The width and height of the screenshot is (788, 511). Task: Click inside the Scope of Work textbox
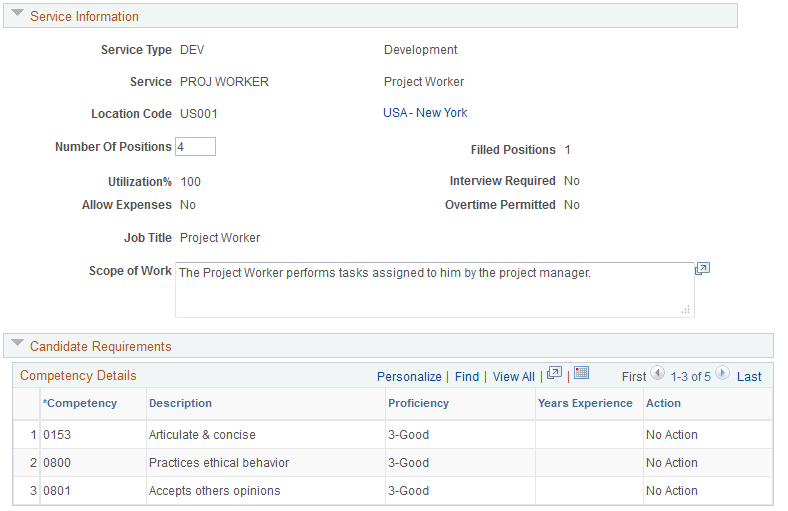434,289
